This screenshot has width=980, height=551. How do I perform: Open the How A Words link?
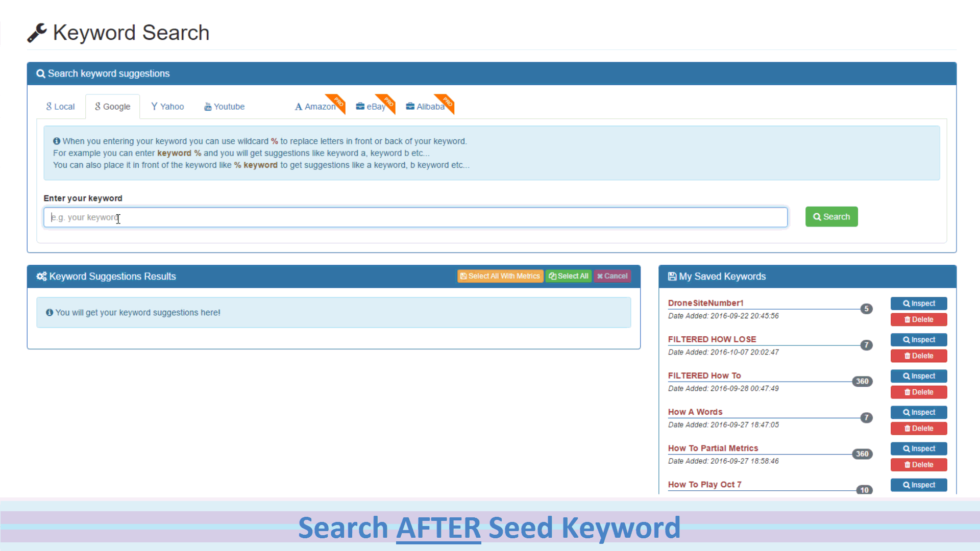695,412
